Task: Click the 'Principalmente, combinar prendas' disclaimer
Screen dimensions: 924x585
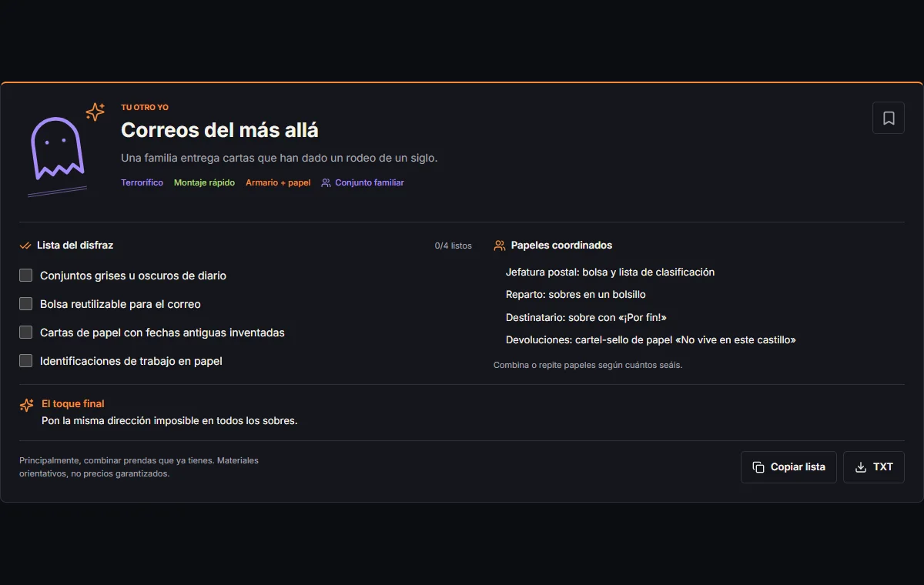Action: pos(139,467)
